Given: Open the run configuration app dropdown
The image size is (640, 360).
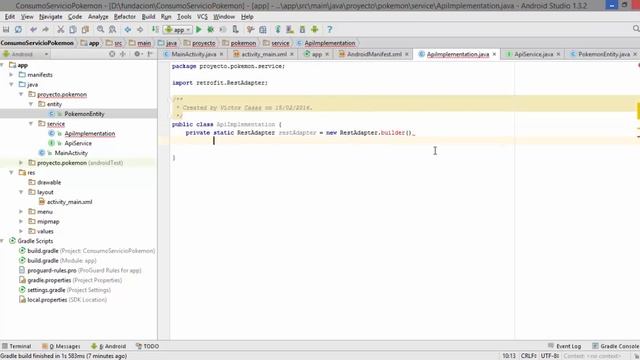Looking at the screenshot, I should 178,29.
